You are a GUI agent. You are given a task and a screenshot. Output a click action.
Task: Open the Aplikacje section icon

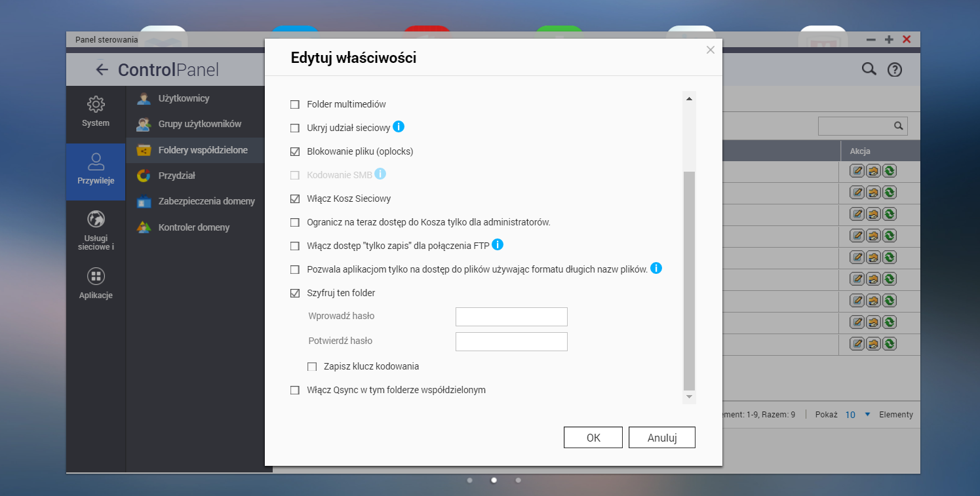click(x=96, y=283)
